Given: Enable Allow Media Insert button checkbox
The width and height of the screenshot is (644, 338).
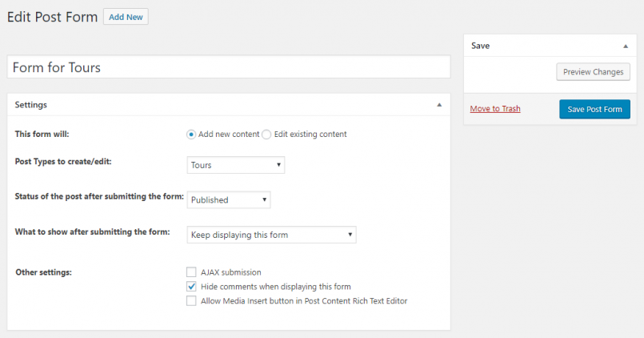Looking at the screenshot, I should coord(191,300).
